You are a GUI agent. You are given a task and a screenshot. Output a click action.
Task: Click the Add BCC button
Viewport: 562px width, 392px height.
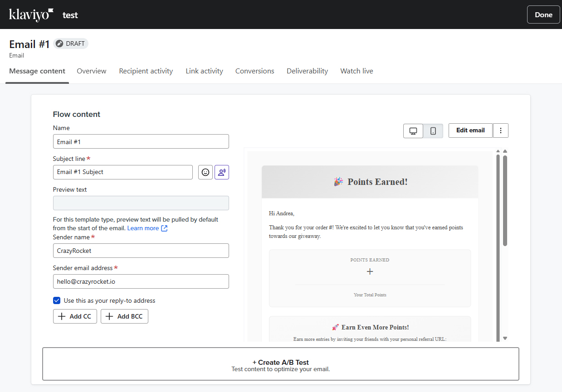(x=124, y=316)
